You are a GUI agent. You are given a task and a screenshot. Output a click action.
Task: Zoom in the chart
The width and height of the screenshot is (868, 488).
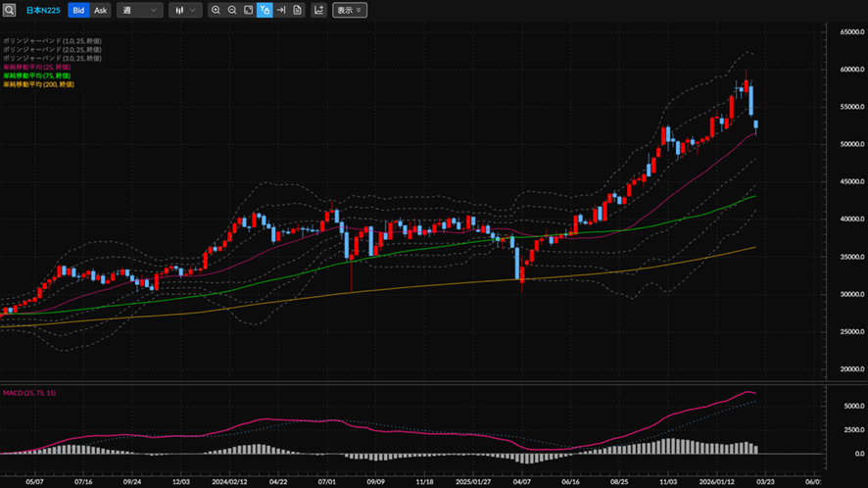216,10
